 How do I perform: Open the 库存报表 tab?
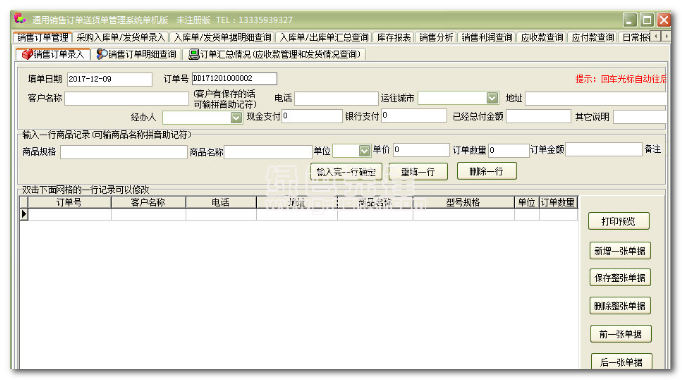tap(394, 37)
